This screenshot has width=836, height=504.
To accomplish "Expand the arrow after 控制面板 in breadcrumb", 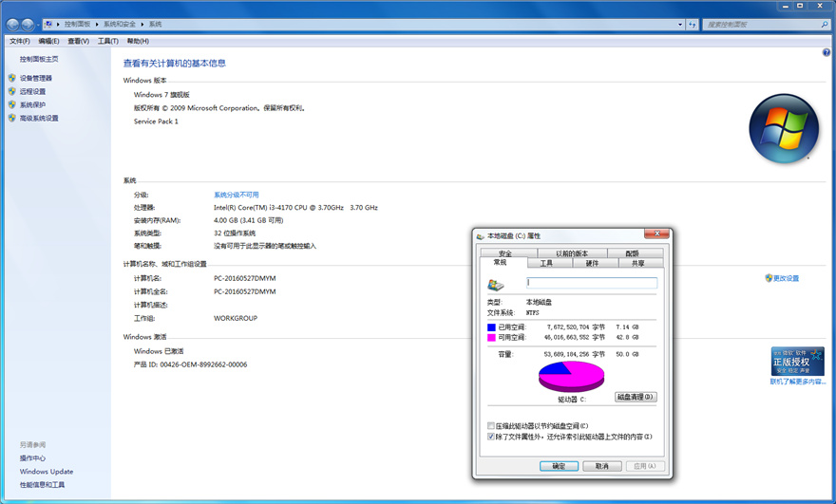I will [x=97, y=25].
